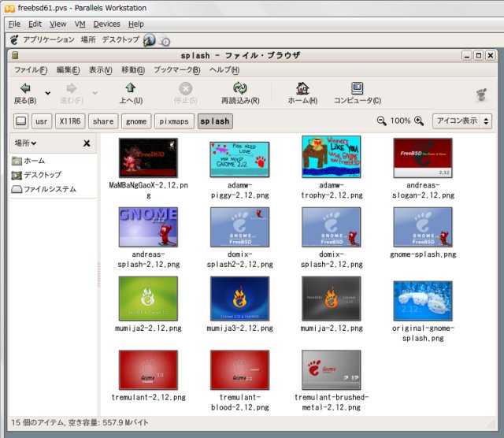Navigate to the share path button
504x438 pixels.
103,121
